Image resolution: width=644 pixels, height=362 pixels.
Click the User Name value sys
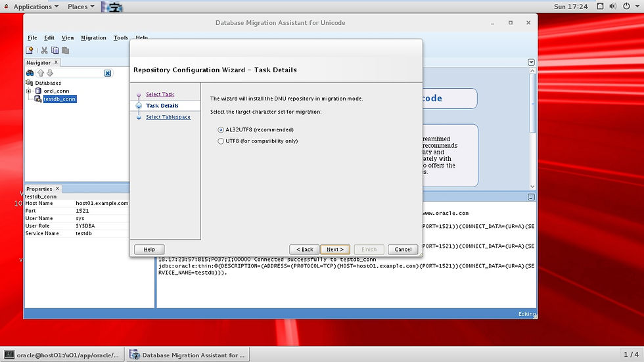click(x=80, y=218)
